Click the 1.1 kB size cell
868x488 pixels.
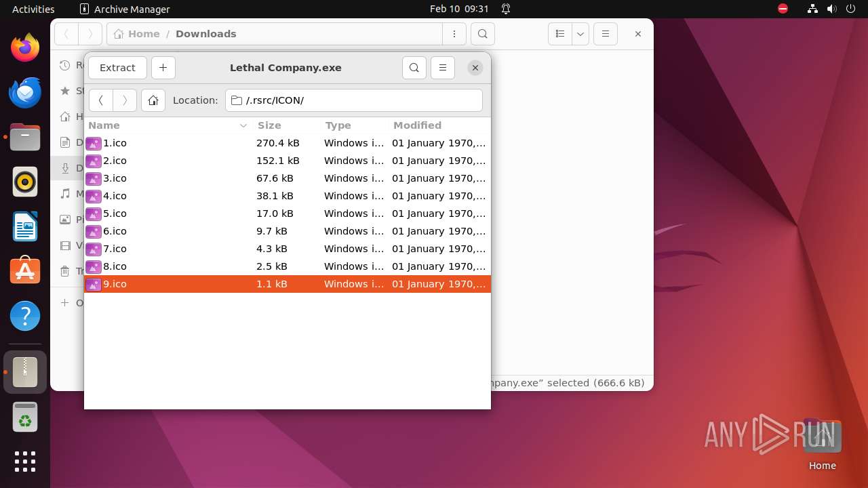click(272, 284)
